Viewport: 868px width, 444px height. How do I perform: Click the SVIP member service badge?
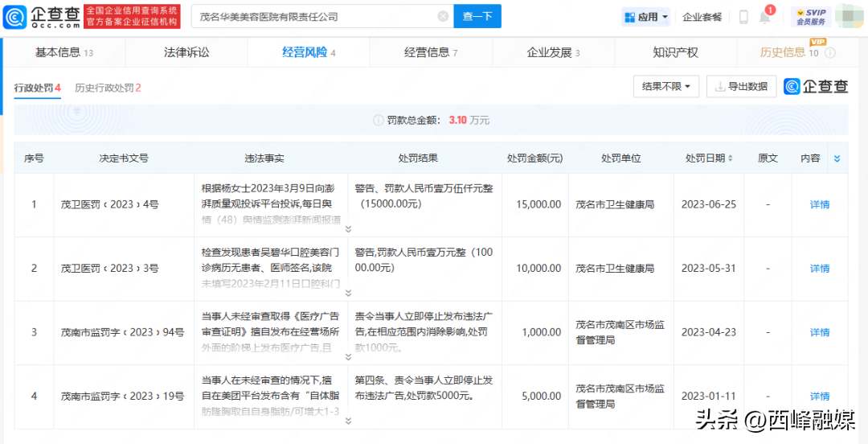point(810,17)
